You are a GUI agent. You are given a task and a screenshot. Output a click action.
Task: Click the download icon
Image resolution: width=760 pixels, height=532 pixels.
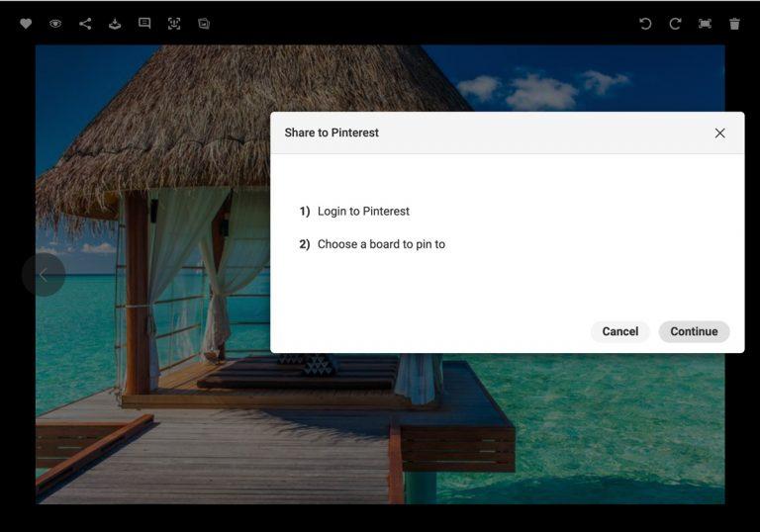115,24
